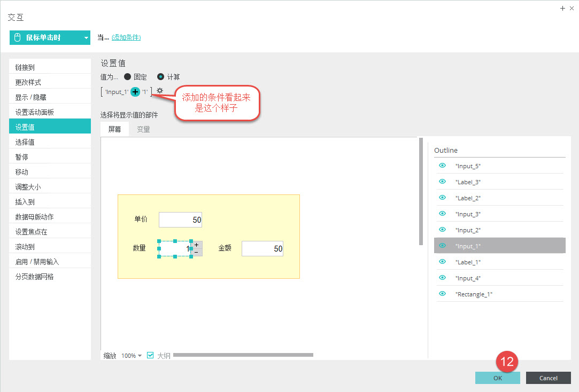The image size is (579, 392).
Task: Hide Input_5 with its eye icon
Action: pyautogui.click(x=442, y=166)
